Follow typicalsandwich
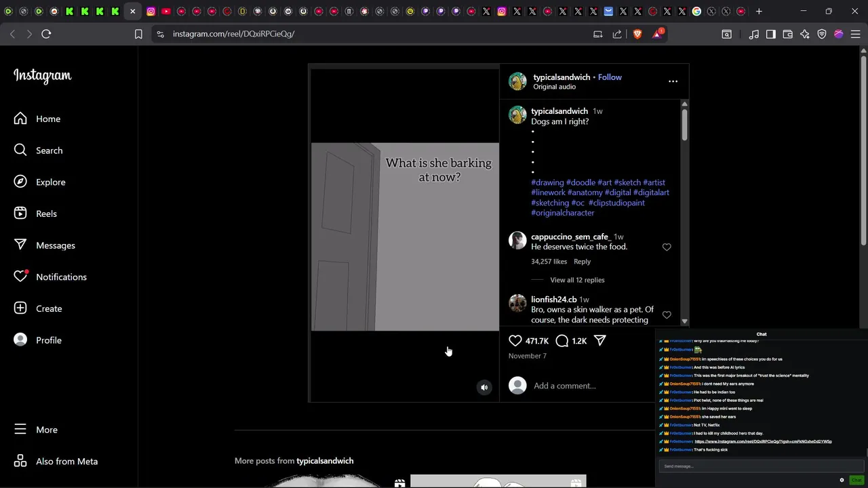The width and height of the screenshot is (868, 488). pos(610,77)
